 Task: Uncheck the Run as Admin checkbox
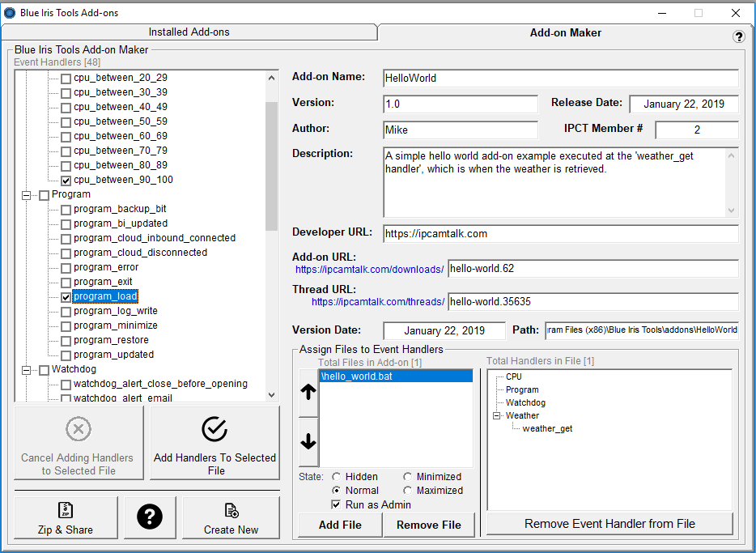(x=337, y=504)
